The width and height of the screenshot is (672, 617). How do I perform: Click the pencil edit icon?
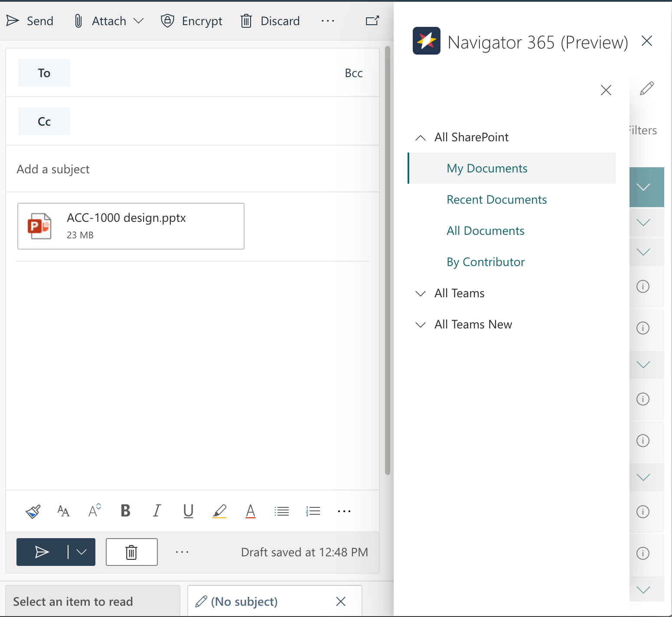pyautogui.click(x=647, y=88)
